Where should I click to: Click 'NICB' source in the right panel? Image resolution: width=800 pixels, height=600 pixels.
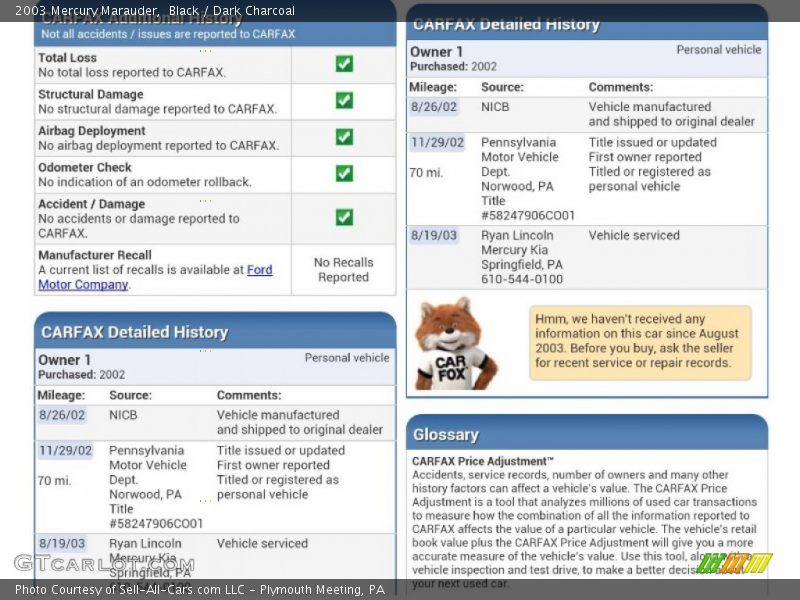tap(495, 107)
